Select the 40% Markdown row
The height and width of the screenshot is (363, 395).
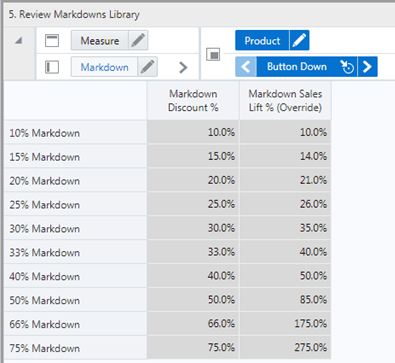[x=76, y=276]
